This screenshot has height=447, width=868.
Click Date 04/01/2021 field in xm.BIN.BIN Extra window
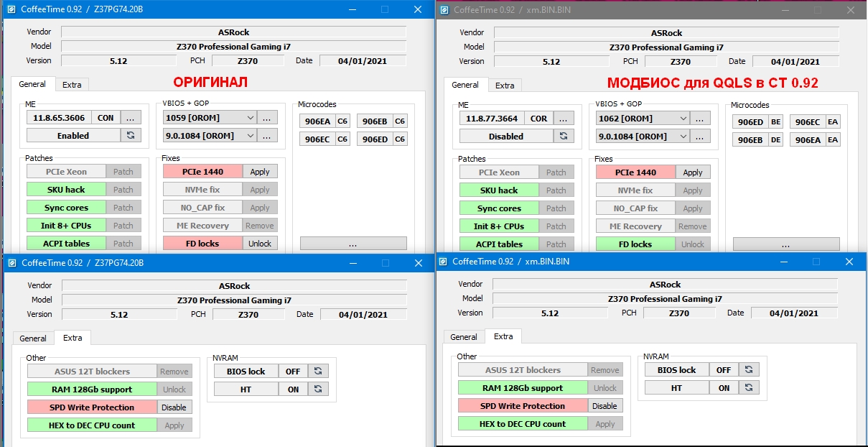coord(794,313)
